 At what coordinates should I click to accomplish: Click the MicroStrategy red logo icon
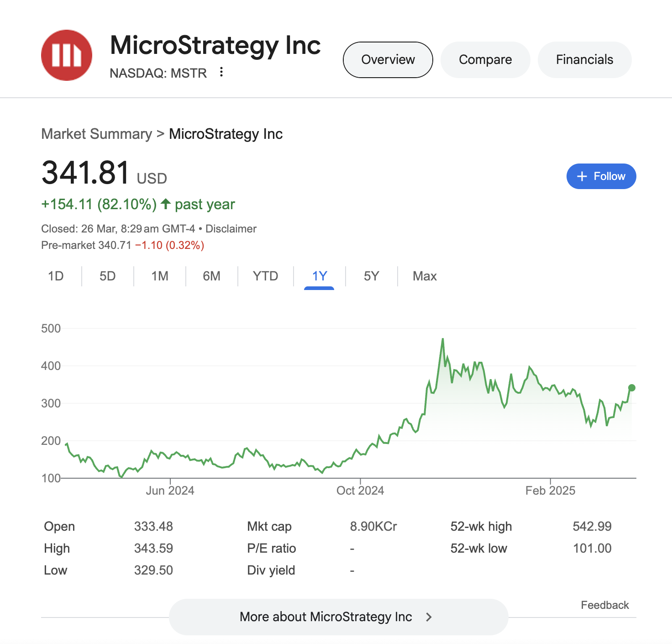click(x=67, y=55)
